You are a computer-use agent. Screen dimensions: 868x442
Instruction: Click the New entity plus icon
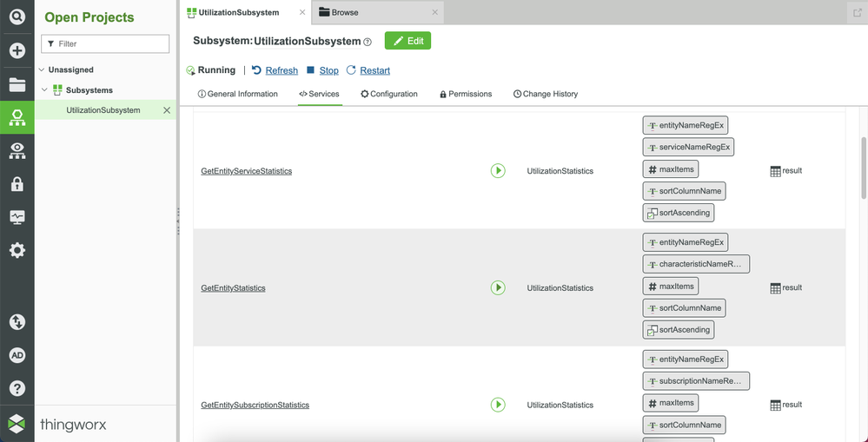click(17, 51)
